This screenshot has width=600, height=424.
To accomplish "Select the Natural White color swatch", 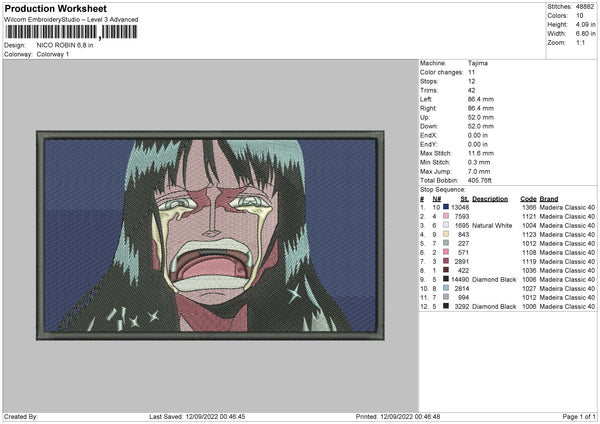I will (x=446, y=225).
